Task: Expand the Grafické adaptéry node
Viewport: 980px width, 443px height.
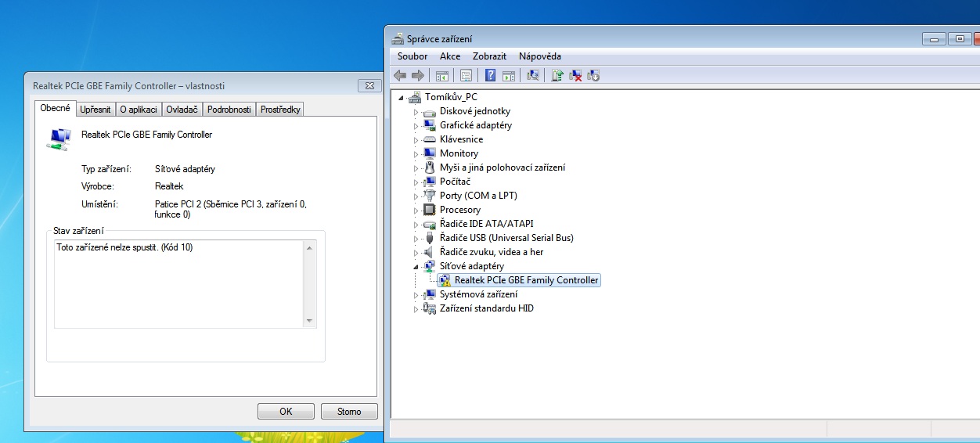Action: pos(416,125)
